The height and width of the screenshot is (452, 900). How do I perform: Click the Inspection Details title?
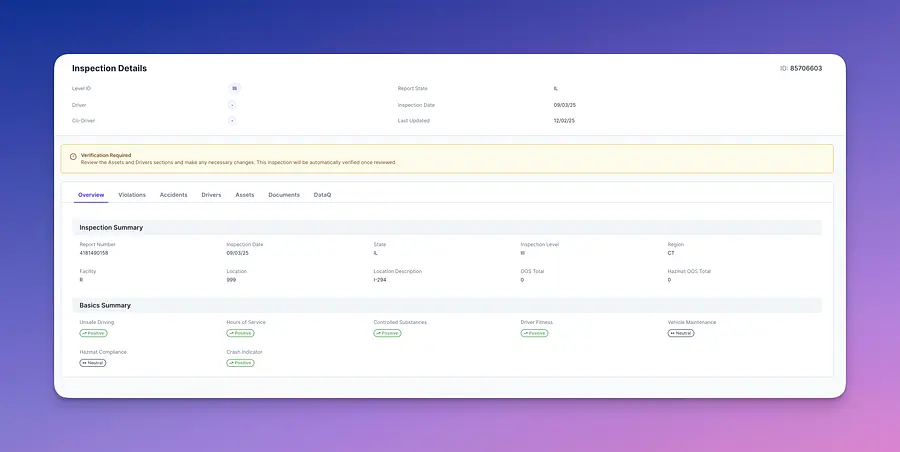(109, 68)
